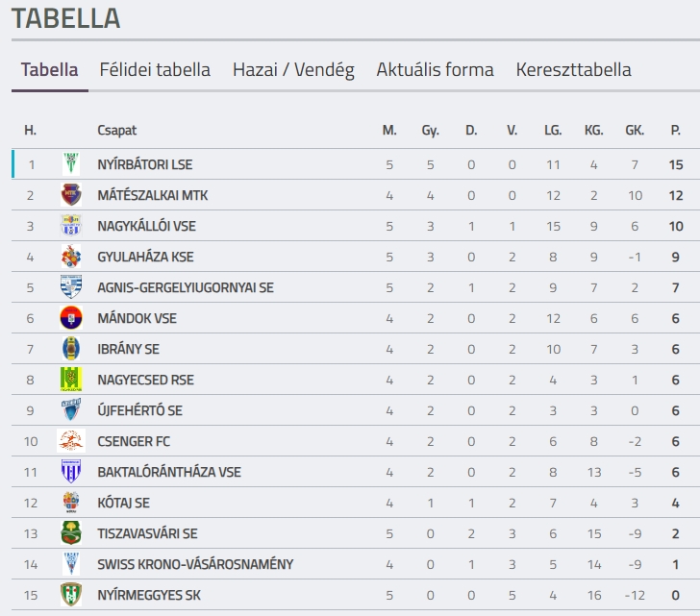The width and height of the screenshot is (700, 616).
Task: Open the Baktalórántháza VSE team link
Action: [x=169, y=473]
